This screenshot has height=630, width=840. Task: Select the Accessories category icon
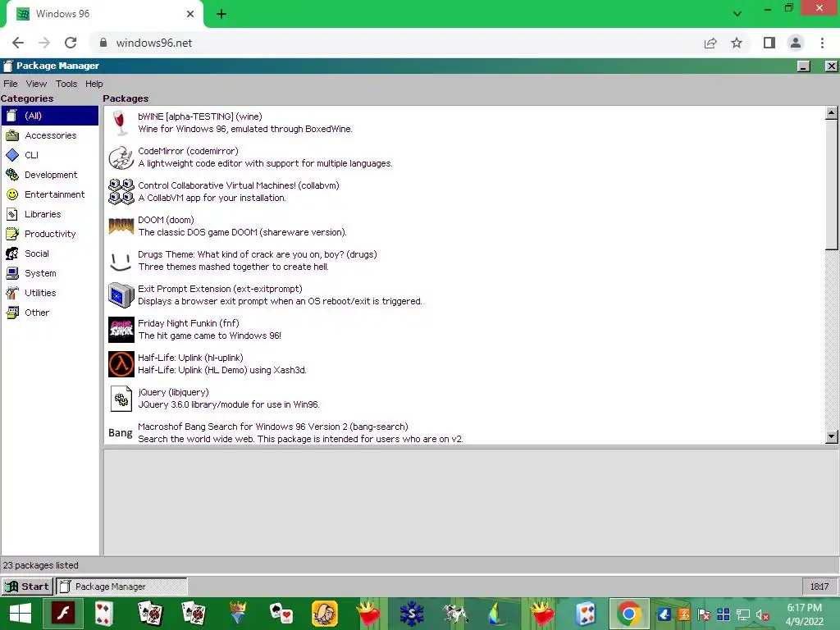(12, 135)
